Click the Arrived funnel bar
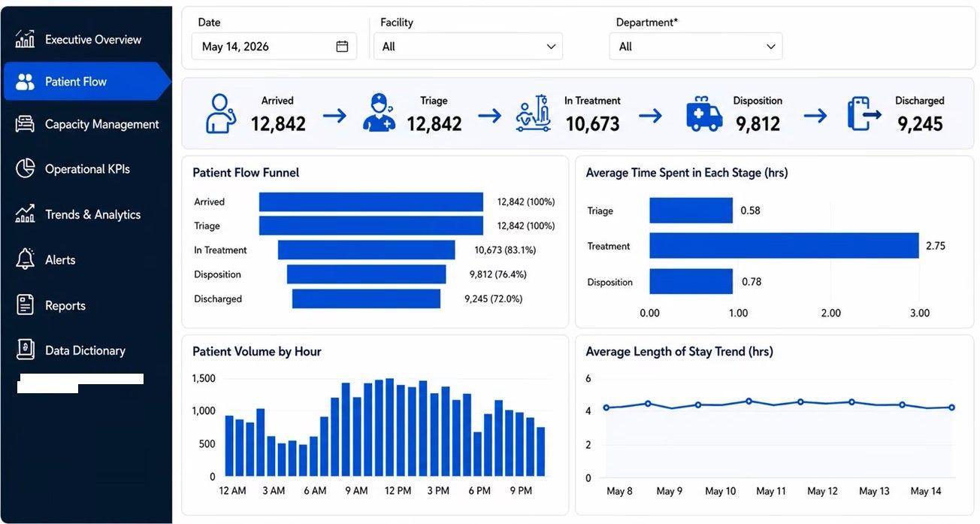This screenshot has width=980, height=524. [371, 201]
